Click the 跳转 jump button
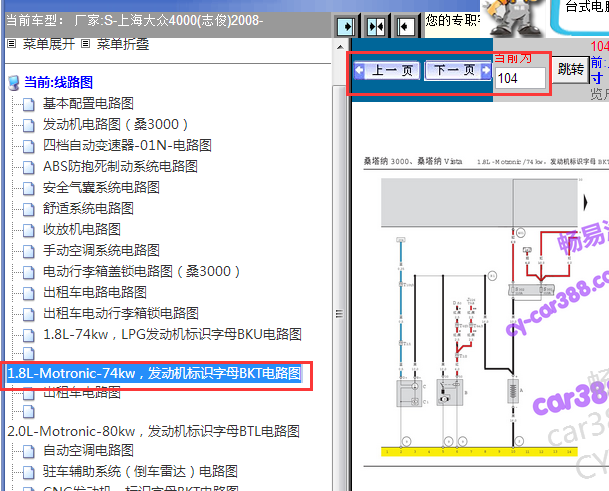The height and width of the screenshot is (491, 609). click(x=571, y=70)
